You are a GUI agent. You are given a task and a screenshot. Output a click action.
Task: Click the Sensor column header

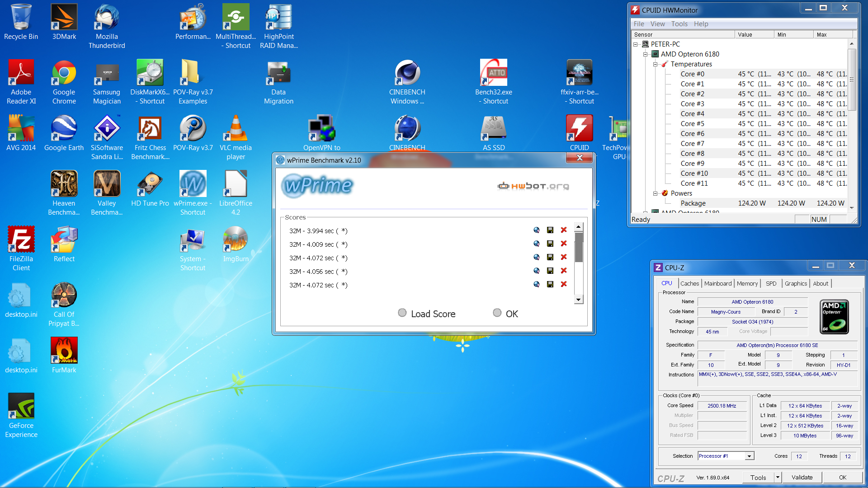pos(683,34)
